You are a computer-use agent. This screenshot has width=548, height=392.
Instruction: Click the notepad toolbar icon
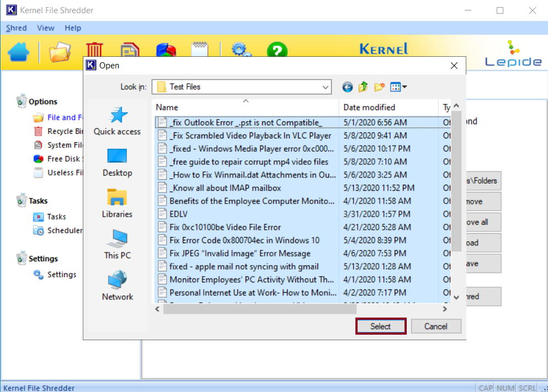coord(200,50)
